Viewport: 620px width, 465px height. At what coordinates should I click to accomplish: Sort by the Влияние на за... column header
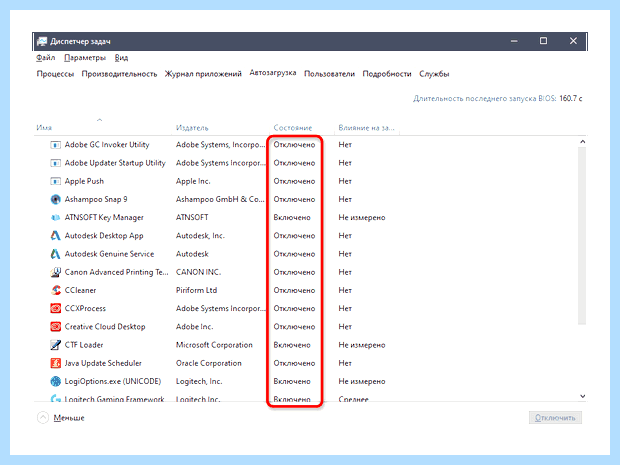click(x=367, y=128)
